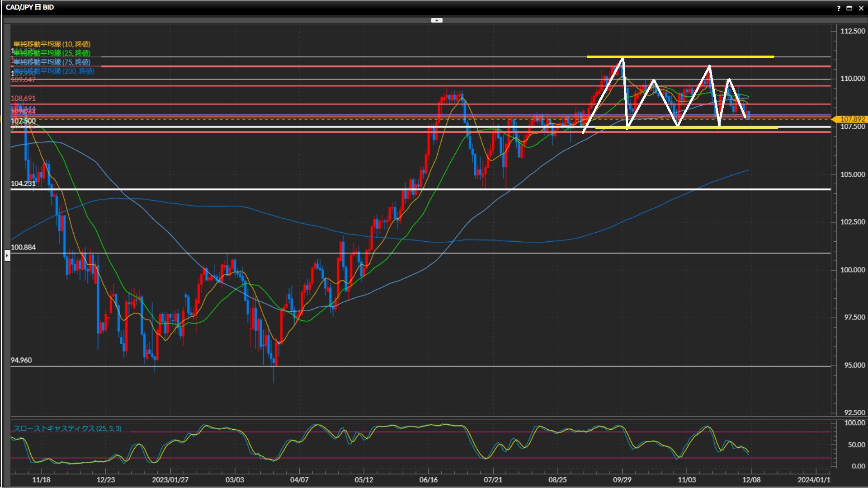Click the help question mark icon
The image size is (868, 488).
click(839, 8)
